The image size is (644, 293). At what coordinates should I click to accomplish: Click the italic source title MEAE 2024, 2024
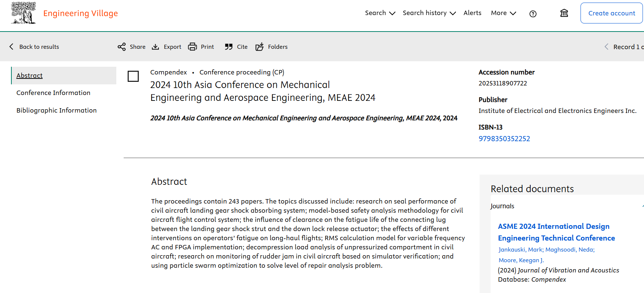pyautogui.click(x=303, y=118)
